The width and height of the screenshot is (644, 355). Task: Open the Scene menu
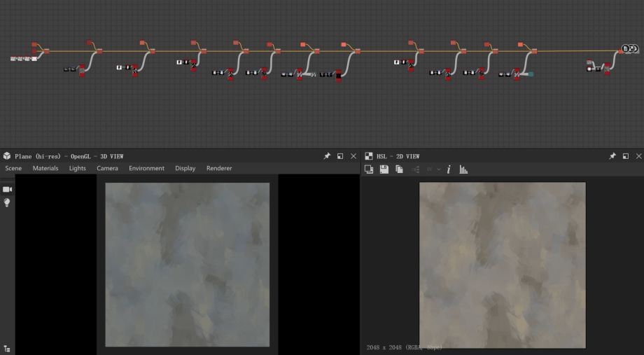click(x=13, y=168)
